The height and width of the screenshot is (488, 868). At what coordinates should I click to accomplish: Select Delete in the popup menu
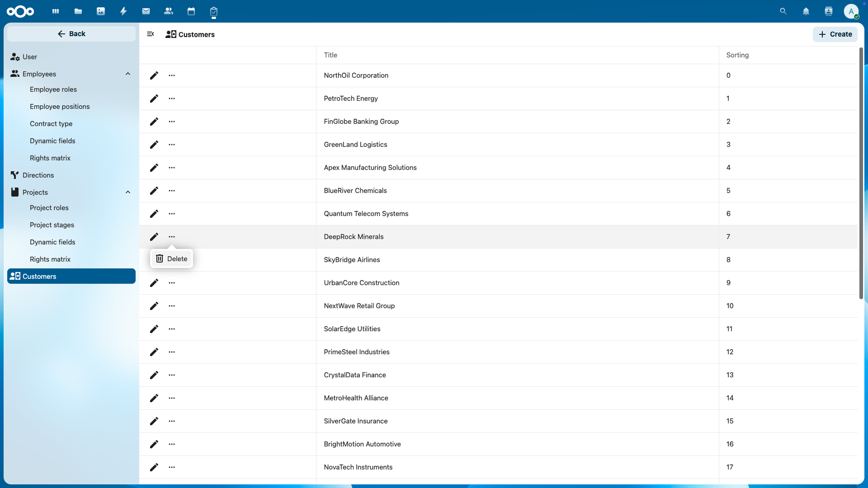click(x=172, y=259)
